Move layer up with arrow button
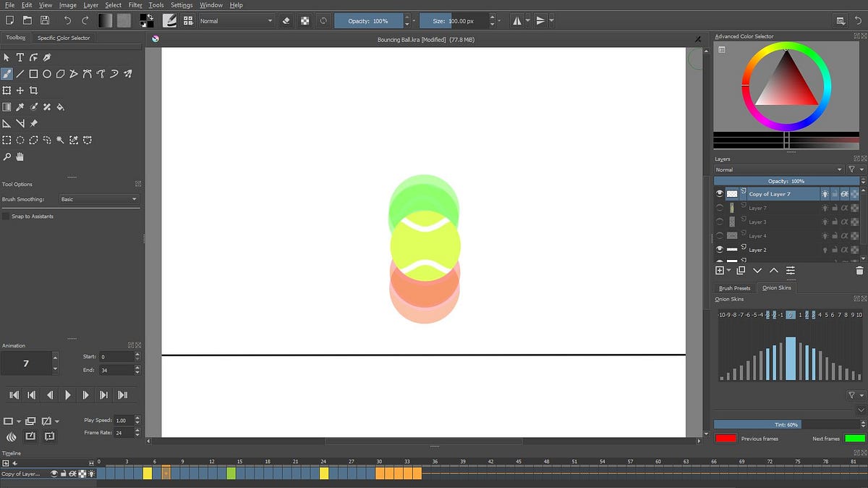Viewport: 868px width, 488px height. 773,270
